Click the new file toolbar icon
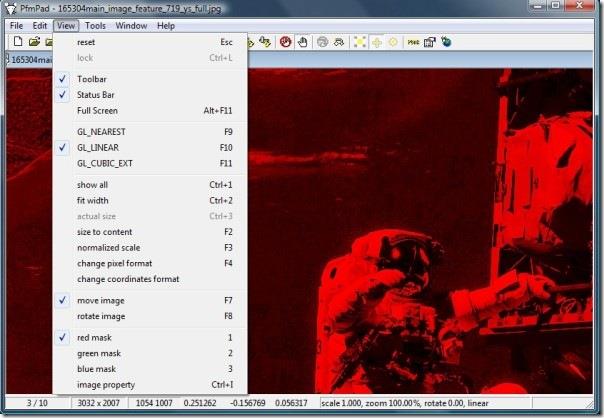Screen dimensions: 604x418 coord(18,42)
